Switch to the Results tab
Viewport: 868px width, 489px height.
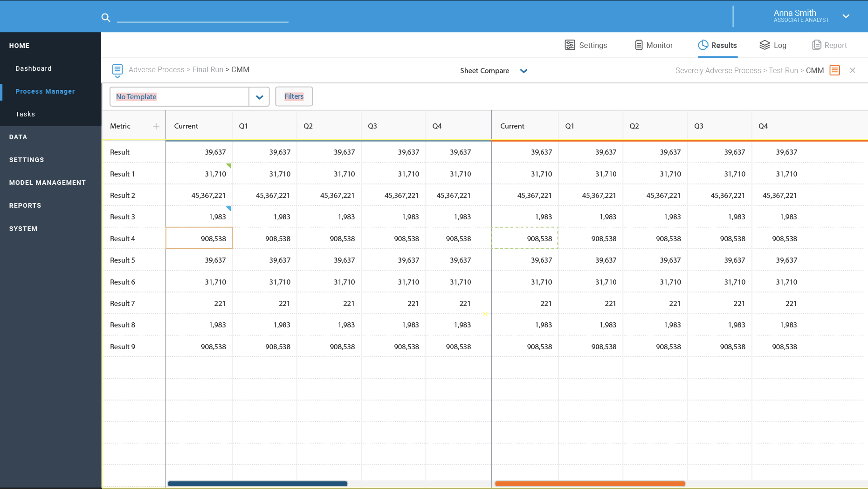tap(717, 45)
